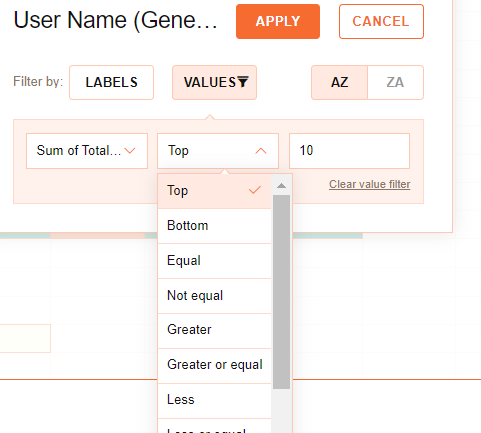This screenshot has height=433, width=481.
Task: Select Equal from the condition list
Action: tap(214, 261)
